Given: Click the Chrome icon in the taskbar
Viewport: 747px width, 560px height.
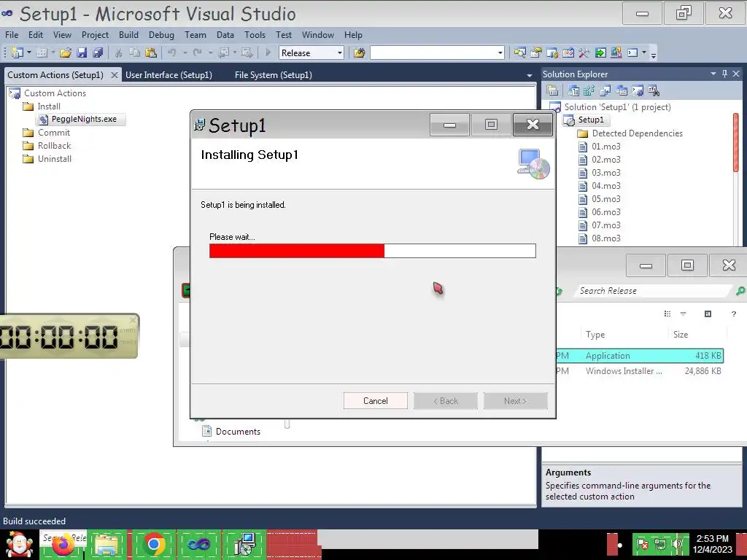Looking at the screenshot, I should (154, 544).
